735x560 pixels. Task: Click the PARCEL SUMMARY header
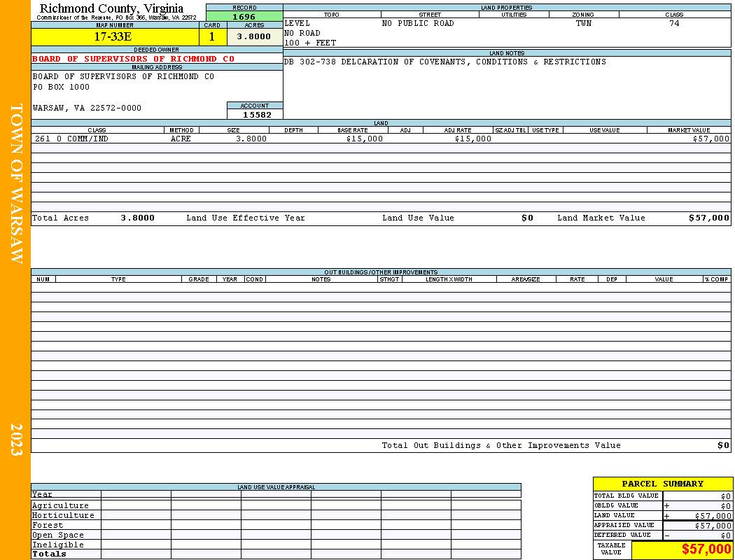point(662,484)
